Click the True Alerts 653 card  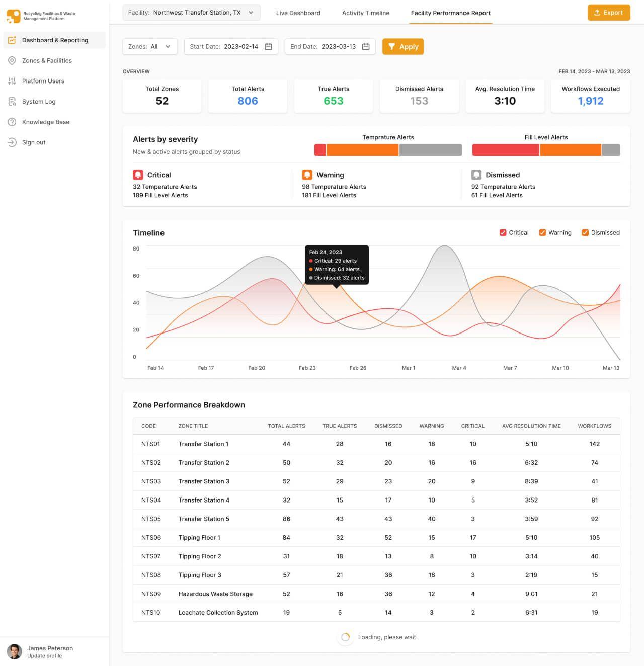[x=334, y=96]
